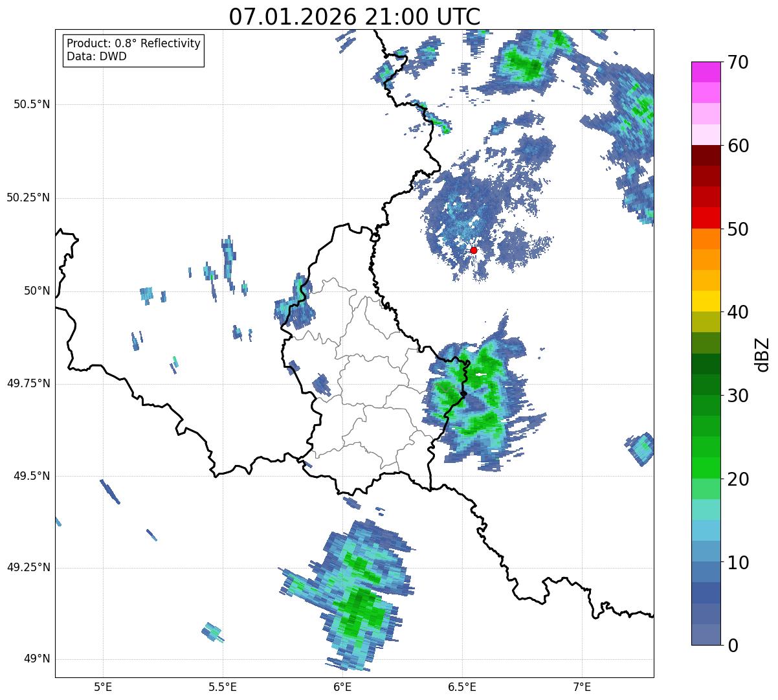Click the 6°E longitude label

pos(342,687)
